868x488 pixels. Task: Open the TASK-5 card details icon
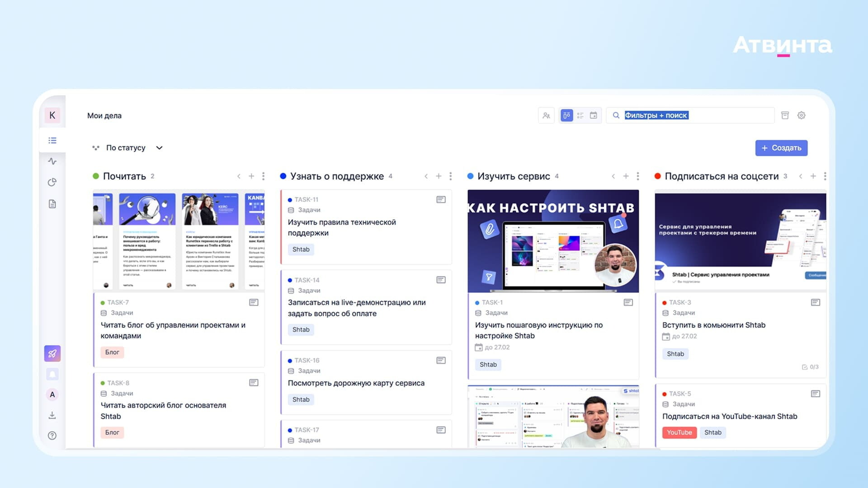coord(815,394)
